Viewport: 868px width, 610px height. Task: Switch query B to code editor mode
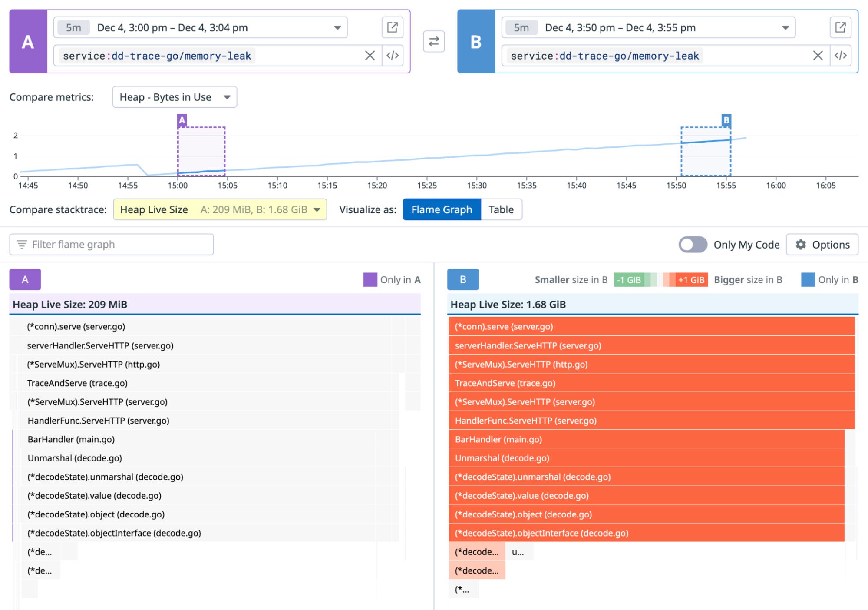840,55
